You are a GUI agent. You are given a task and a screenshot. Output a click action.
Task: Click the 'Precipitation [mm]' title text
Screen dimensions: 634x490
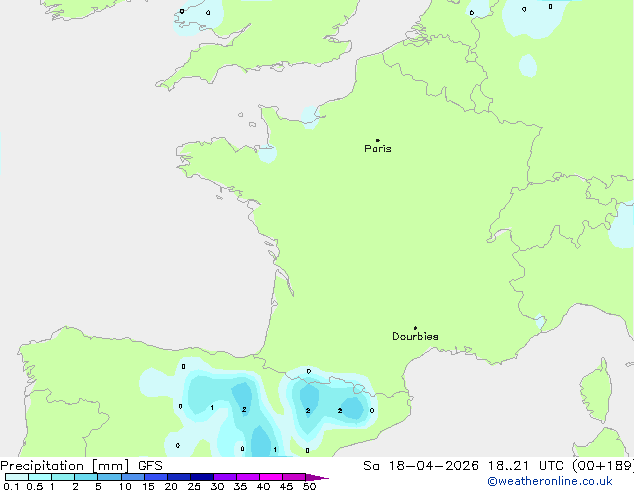pyautogui.click(x=65, y=466)
